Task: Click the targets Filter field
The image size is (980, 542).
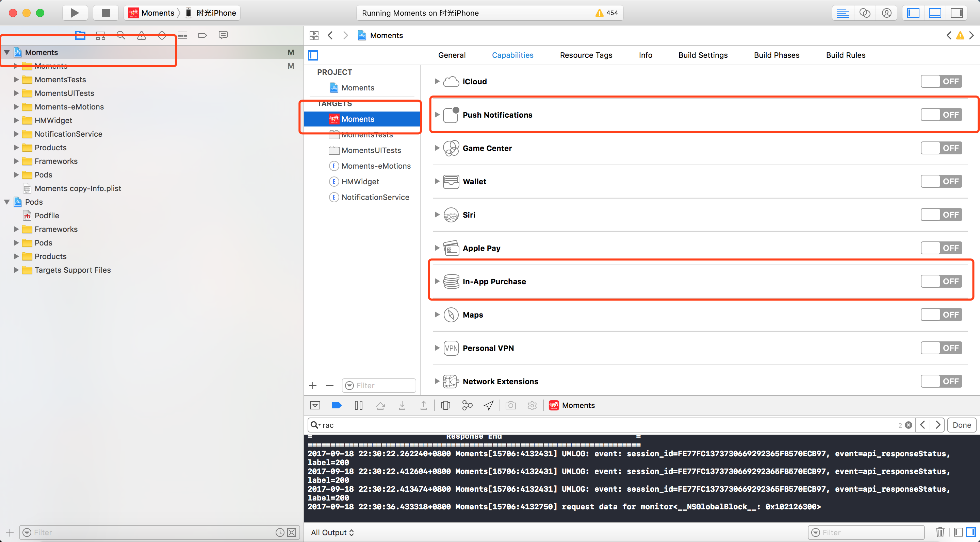Action: (x=378, y=386)
